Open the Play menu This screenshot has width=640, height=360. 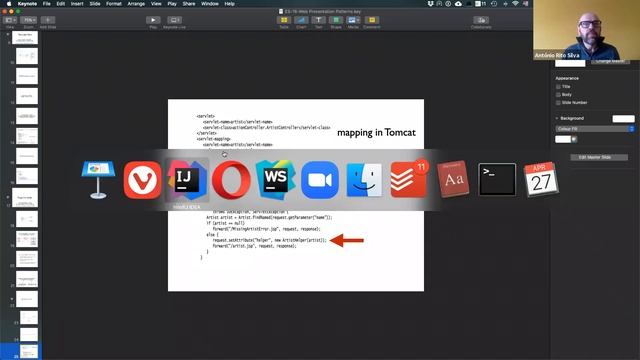tap(172, 4)
